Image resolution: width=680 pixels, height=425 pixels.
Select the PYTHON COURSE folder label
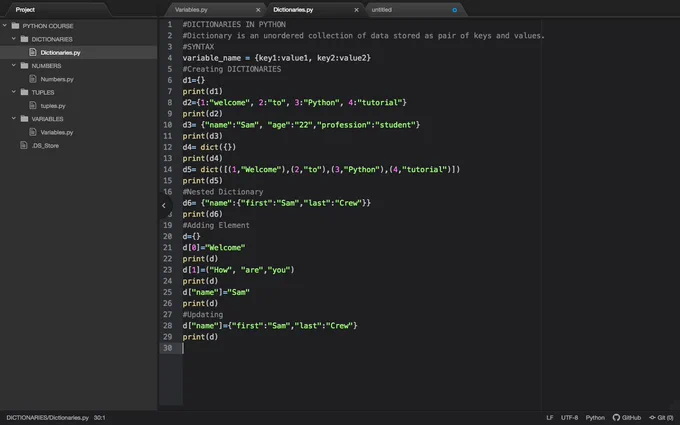[x=48, y=26]
